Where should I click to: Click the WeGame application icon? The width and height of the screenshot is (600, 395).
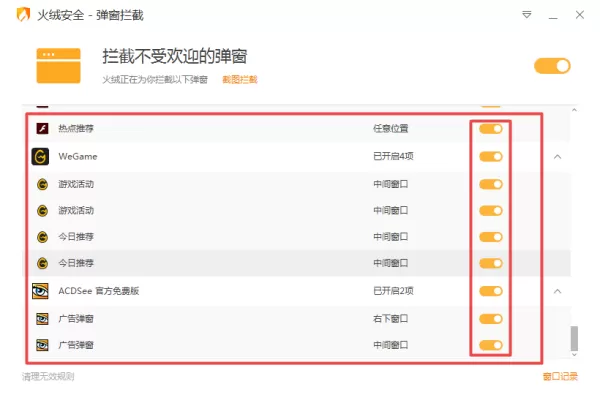40,156
